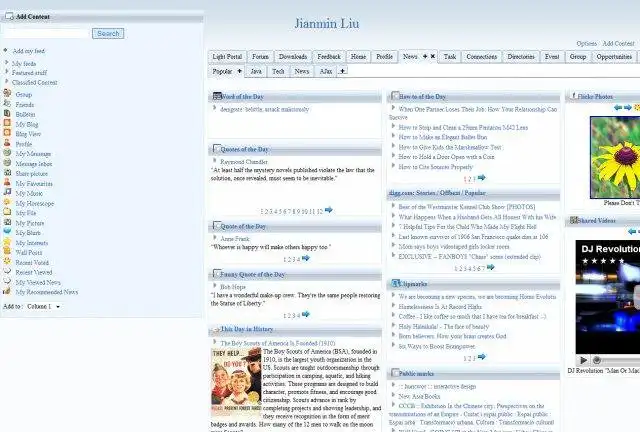Image resolution: width=640 pixels, height=432 pixels.
Task: Click the My Blurb icon
Action: point(7,232)
